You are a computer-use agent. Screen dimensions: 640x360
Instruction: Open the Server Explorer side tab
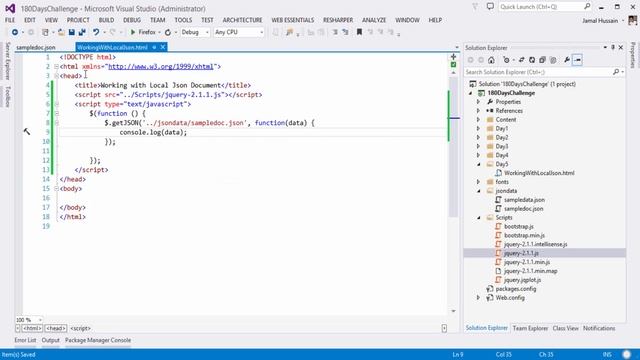coord(7,61)
